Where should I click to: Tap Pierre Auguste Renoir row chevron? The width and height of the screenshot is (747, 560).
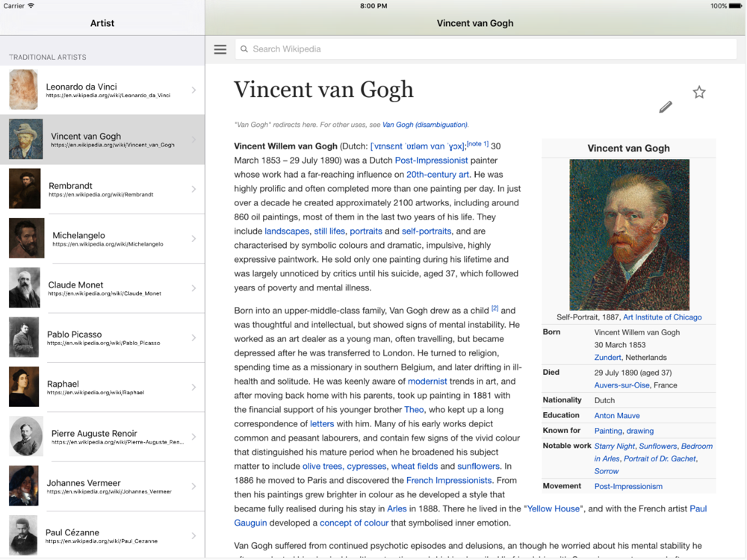[x=194, y=437]
